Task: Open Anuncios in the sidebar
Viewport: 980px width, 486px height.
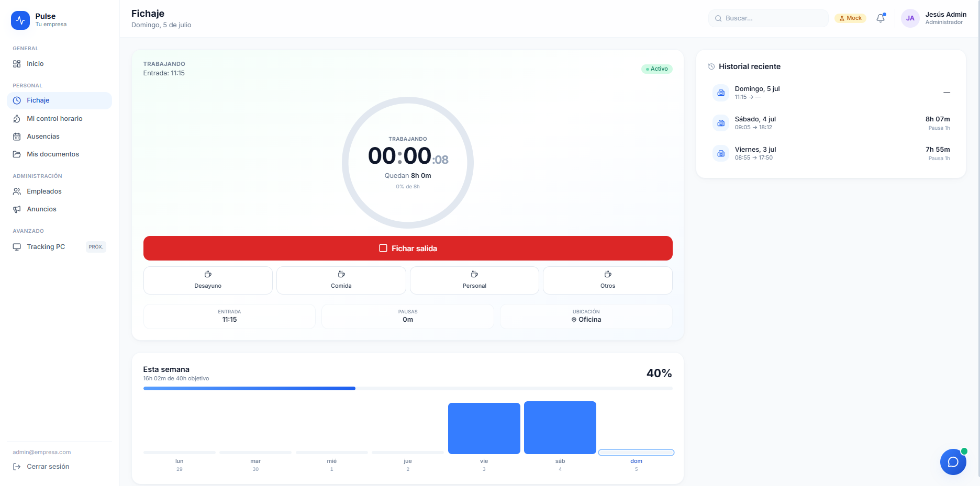Action: click(59, 209)
